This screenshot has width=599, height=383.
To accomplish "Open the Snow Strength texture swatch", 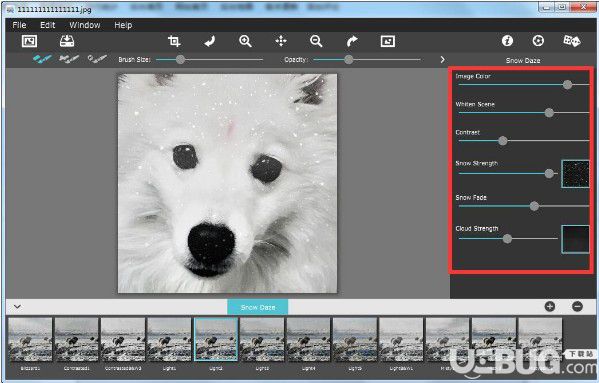I will (x=575, y=174).
